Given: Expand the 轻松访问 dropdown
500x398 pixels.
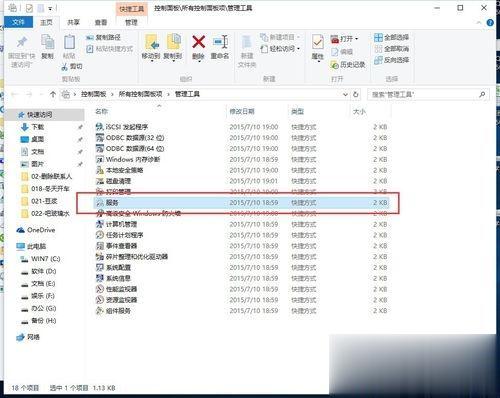Looking at the screenshot, I should click(x=298, y=49).
